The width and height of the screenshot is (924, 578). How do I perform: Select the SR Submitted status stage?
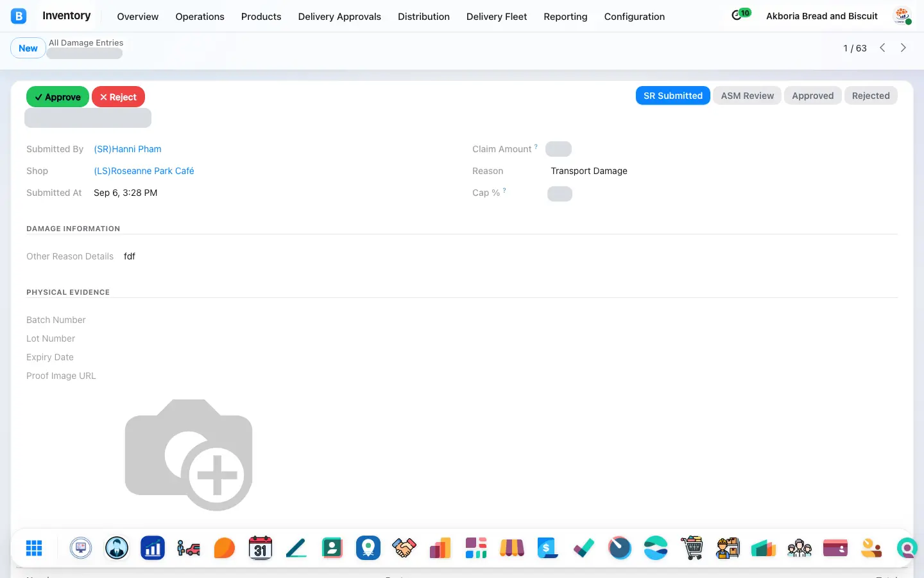point(673,96)
